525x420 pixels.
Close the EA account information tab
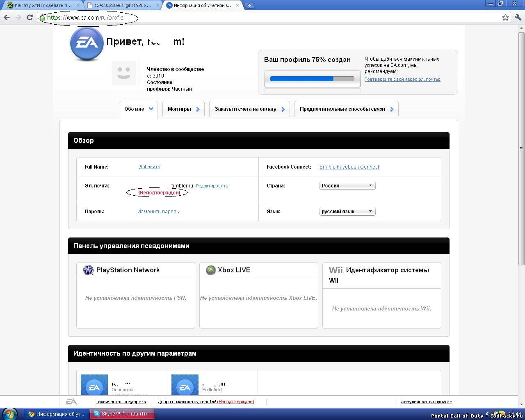(237, 5)
